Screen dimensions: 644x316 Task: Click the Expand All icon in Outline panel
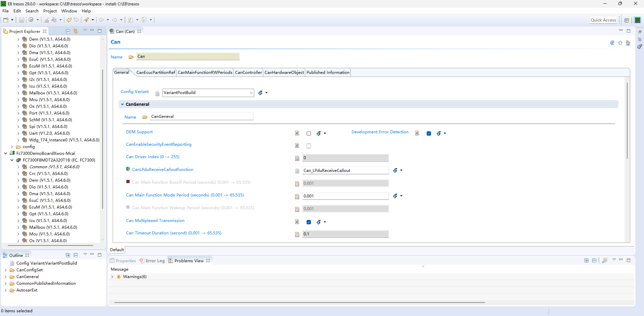tap(68, 255)
